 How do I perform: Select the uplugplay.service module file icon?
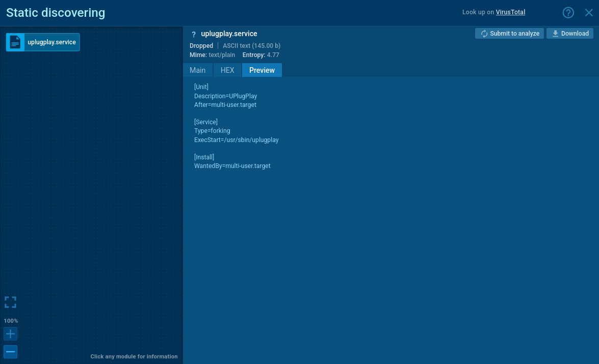[16, 42]
